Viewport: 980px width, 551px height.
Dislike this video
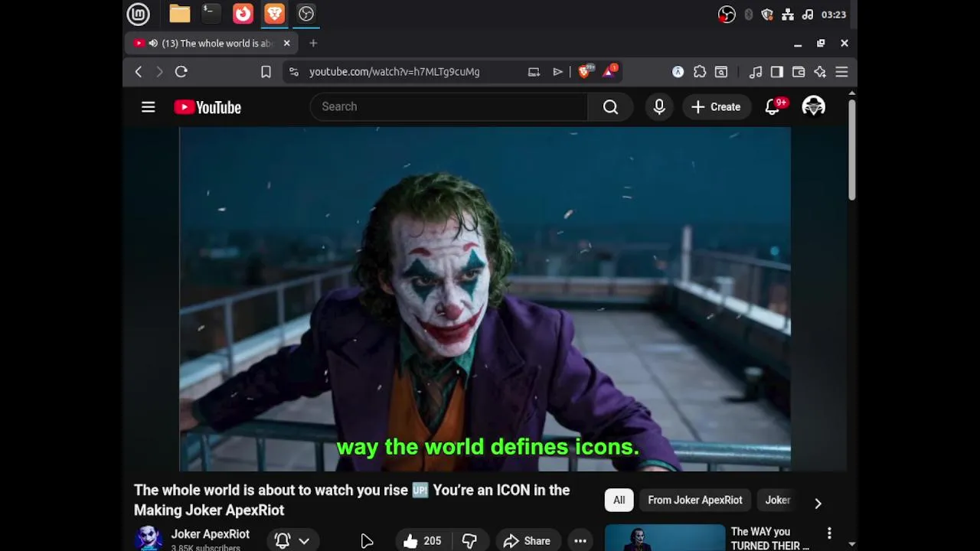pos(469,541)
